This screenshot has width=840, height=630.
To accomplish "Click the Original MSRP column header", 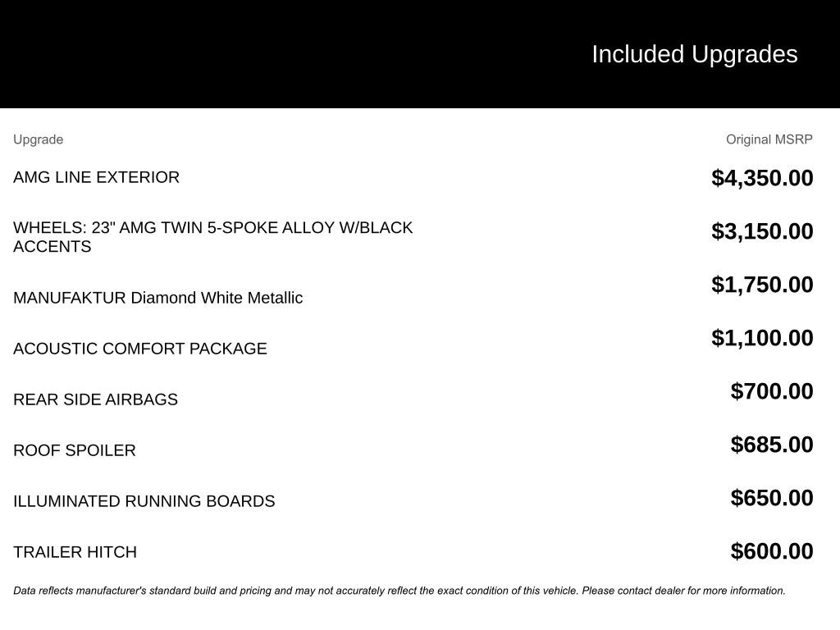I will (x=769, y=139).
